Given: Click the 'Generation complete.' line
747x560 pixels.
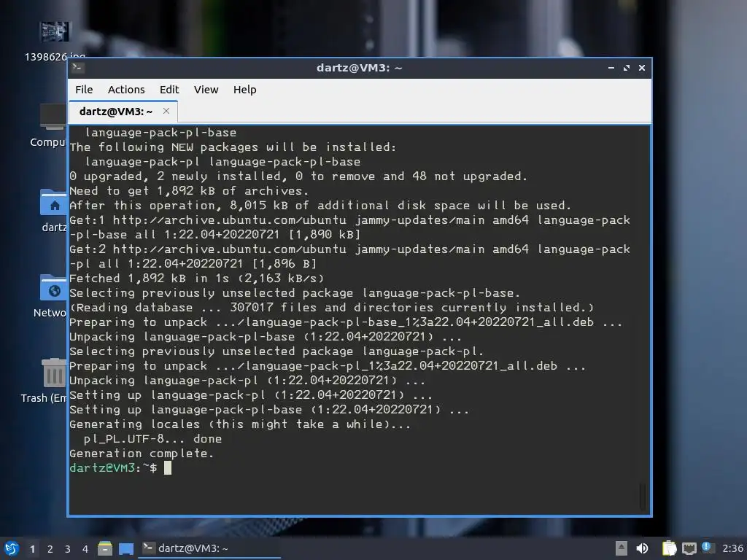Looking at the screenshot, I should coord(142,454).
